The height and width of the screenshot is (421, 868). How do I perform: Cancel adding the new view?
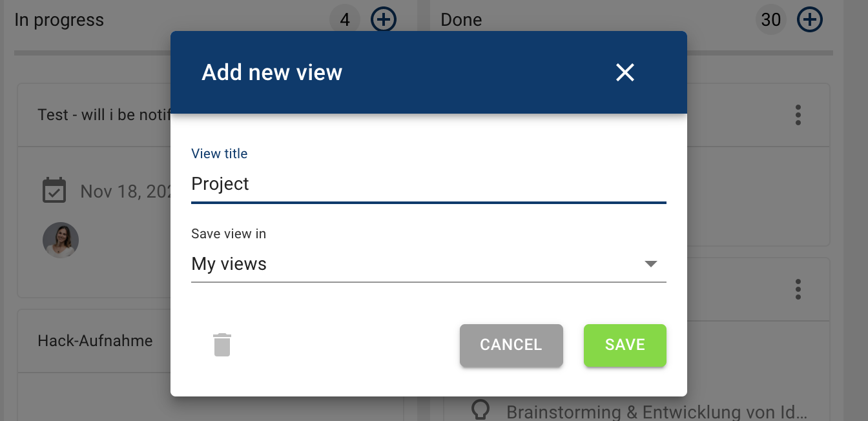512,345
